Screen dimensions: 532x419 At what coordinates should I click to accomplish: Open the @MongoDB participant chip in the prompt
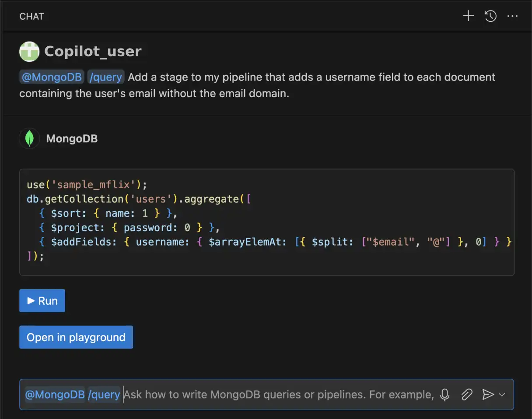click(51, 77)
